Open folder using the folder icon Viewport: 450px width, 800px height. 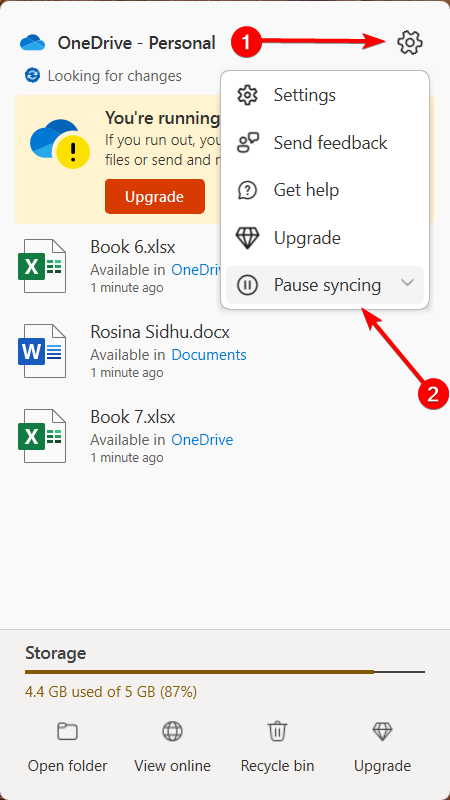pyautogui.click(x=67, y=732)
